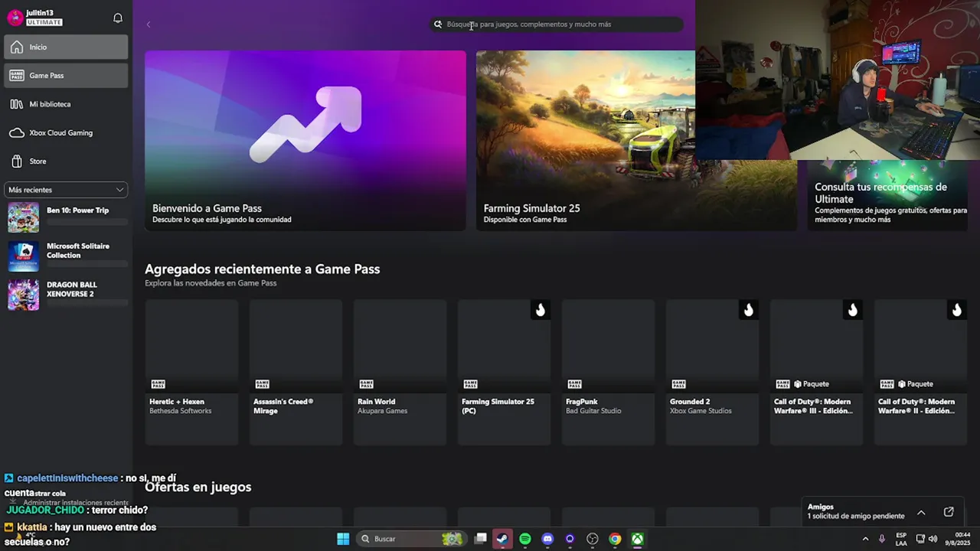
Task: Click Bethesda Softworks publisher text
Action: pyautogui.click(x=181, y=411)
